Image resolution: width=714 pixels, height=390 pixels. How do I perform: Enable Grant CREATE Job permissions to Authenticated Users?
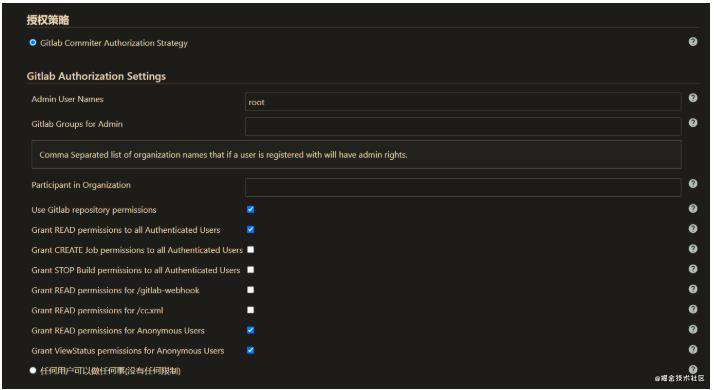[250, 250]
